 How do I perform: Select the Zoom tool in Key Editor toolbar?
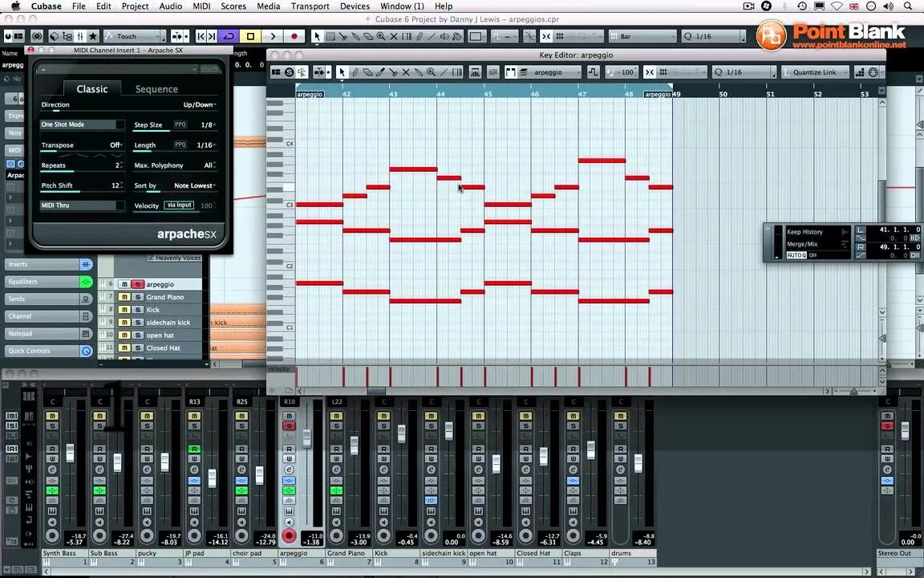[432, 72]
